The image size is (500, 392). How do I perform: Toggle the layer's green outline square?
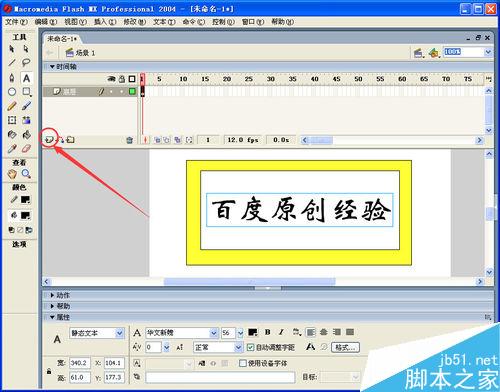132,91
